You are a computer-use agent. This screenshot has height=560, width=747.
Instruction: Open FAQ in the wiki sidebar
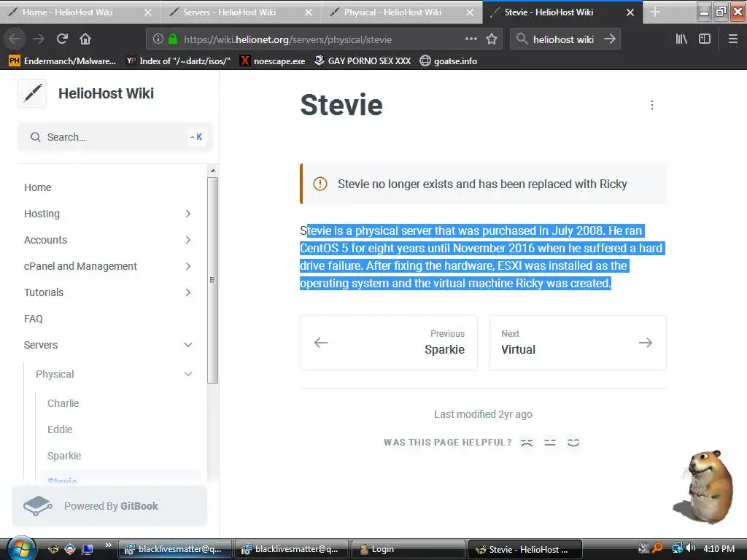click(34, 319)
